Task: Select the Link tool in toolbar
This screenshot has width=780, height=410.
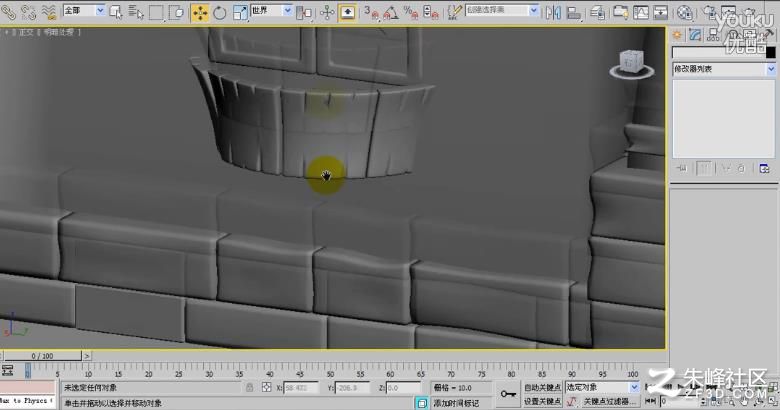Action: point(8,12)
